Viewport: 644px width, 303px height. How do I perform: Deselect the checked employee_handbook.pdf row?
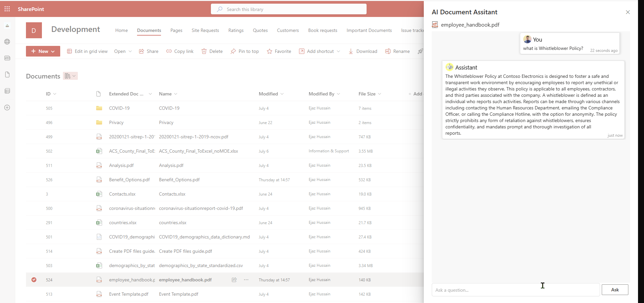pyautogui.click(x=34, y=280)
